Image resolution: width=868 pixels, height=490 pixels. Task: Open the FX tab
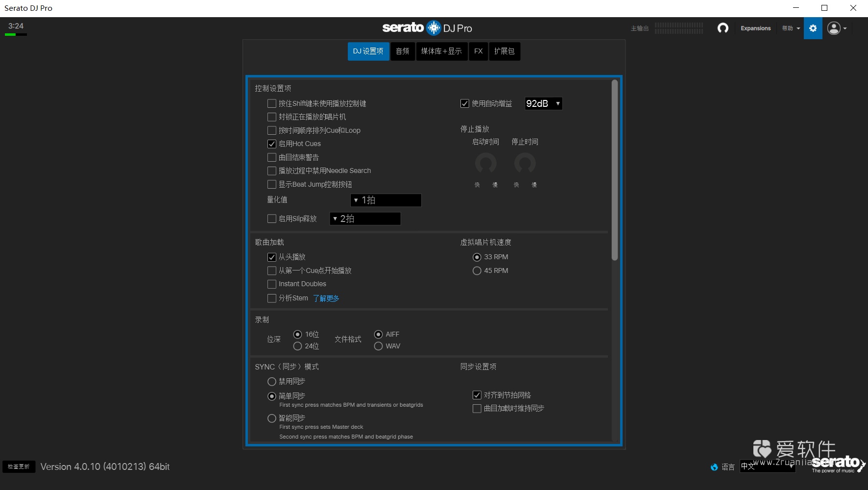click(479, 51)
